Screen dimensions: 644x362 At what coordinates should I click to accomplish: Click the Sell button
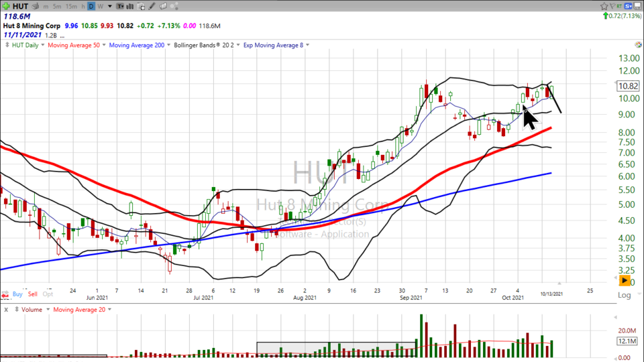[x=33, y=294]
